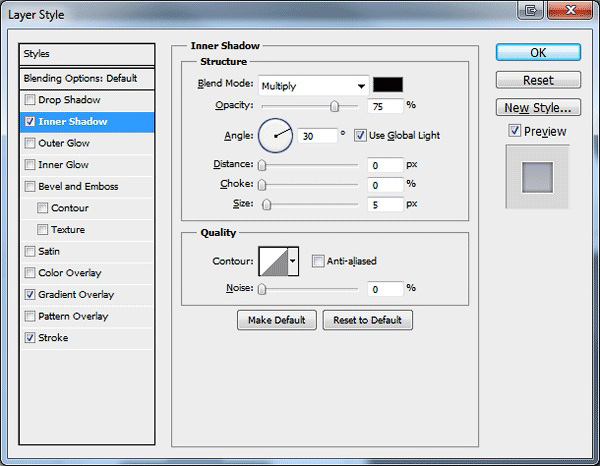600x466 pixels.
Task: Select the Inner Glow row label
Action: click(x=64, y=165)
